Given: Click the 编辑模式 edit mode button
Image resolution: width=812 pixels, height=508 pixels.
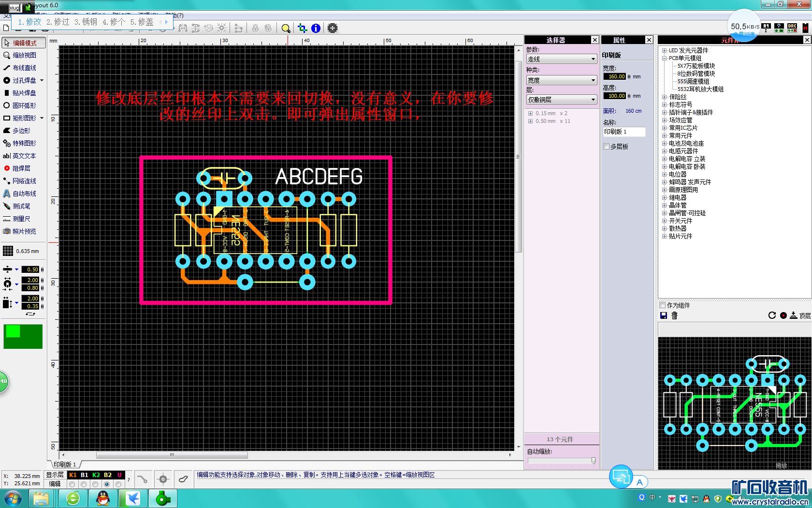Looking at the screenshot, I should click(24, 43).
